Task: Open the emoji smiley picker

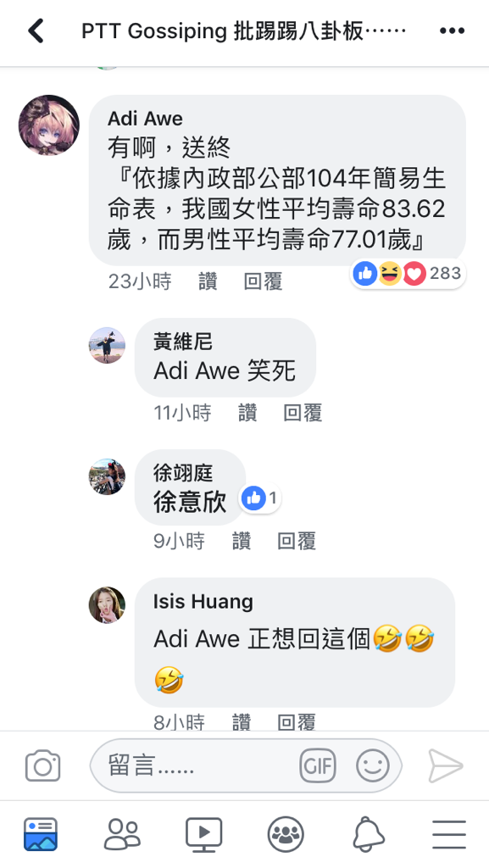Action: tap(373, 765)
